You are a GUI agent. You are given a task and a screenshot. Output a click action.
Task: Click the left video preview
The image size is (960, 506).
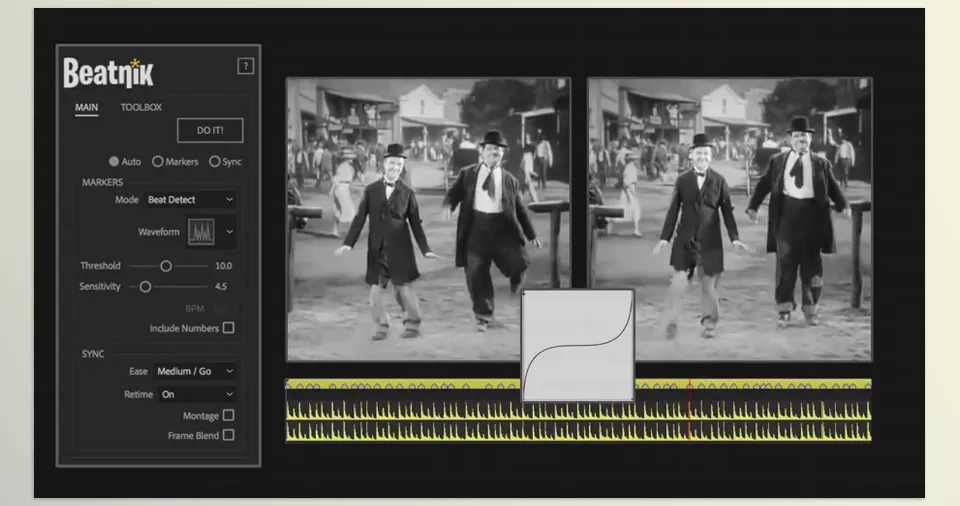pos(428,219)
